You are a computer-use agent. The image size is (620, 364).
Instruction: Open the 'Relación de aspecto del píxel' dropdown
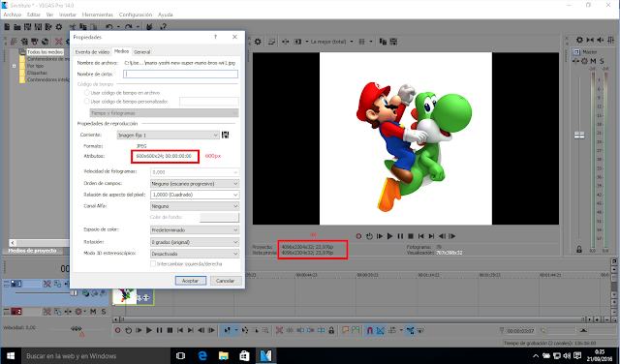click(x=195, y=195)
